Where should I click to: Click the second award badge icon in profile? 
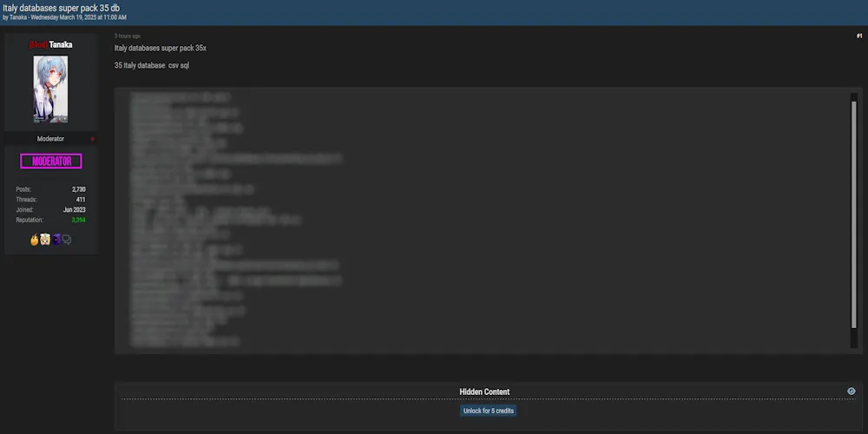44,240
